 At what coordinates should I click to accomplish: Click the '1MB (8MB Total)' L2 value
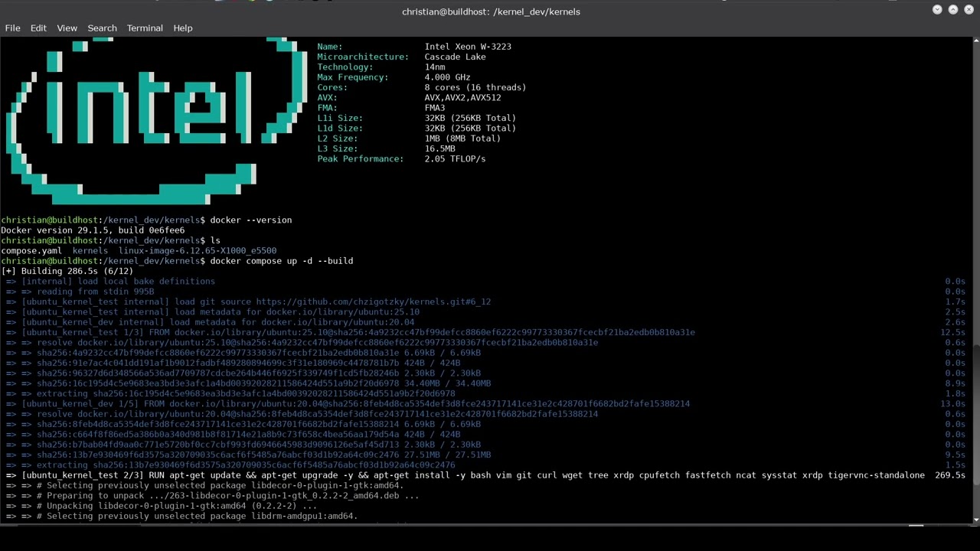point(462,139)
